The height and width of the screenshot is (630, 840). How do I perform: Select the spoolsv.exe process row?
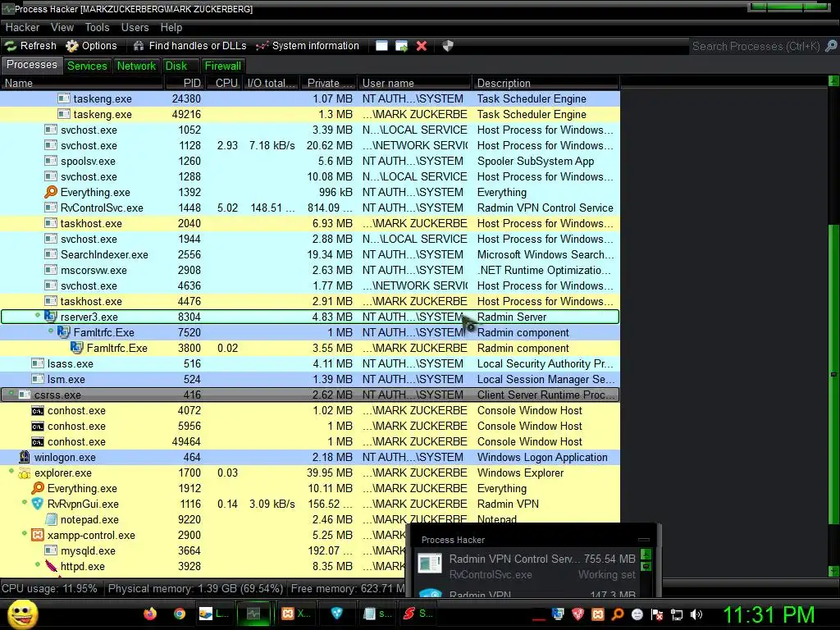point(310,162)
